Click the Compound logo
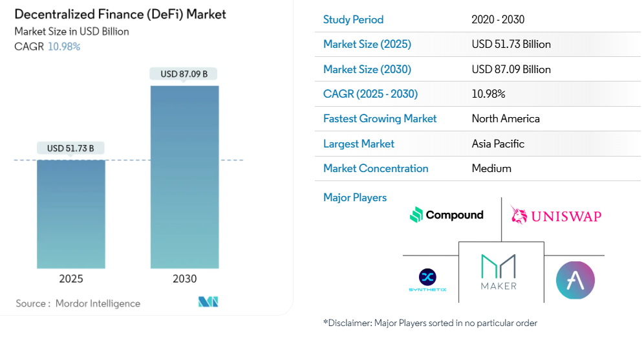The height and width of the screenshot is (339, 644). [446, 215]
